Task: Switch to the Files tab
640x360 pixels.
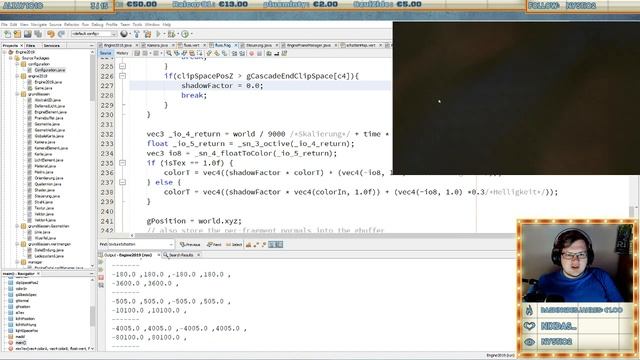Action: [31, 46]
